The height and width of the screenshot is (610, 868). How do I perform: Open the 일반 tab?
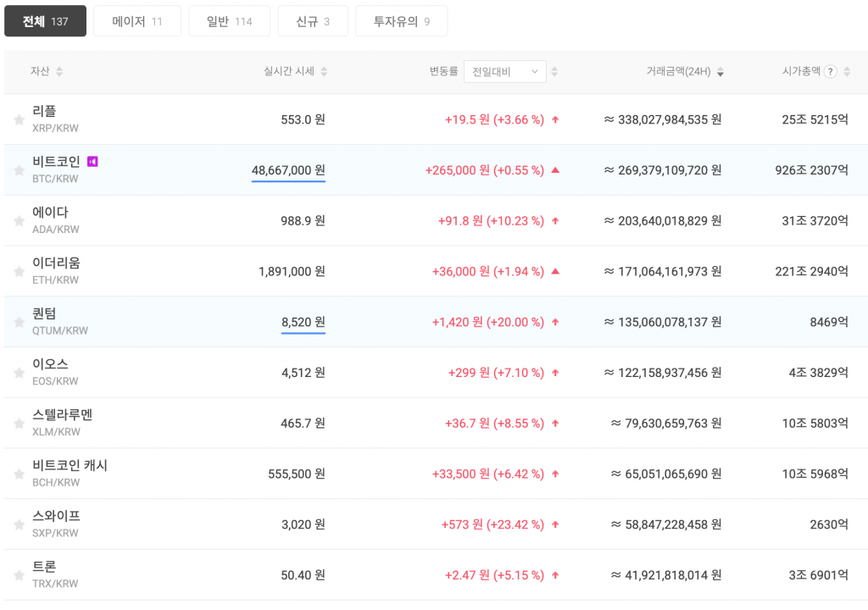pos(229,21)
